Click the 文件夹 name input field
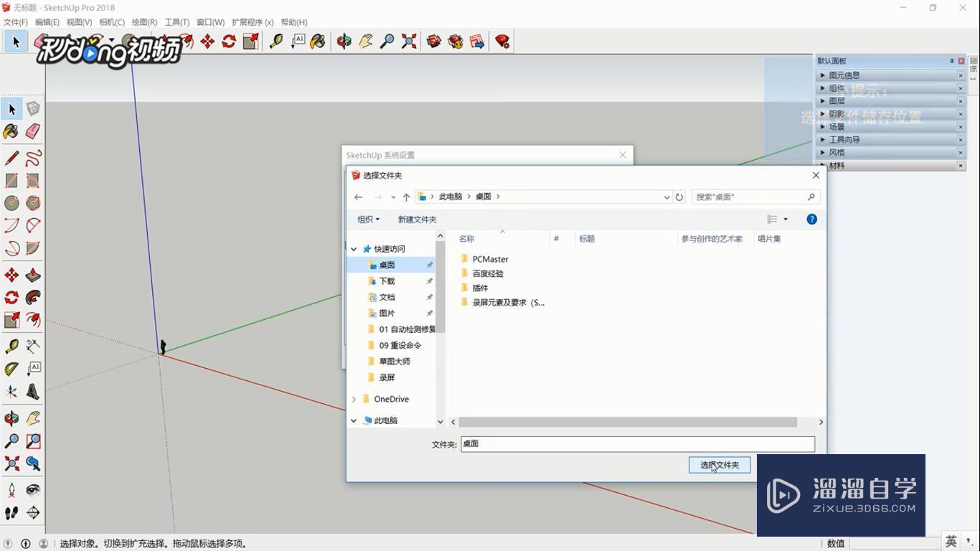 [x=638, y=444]
